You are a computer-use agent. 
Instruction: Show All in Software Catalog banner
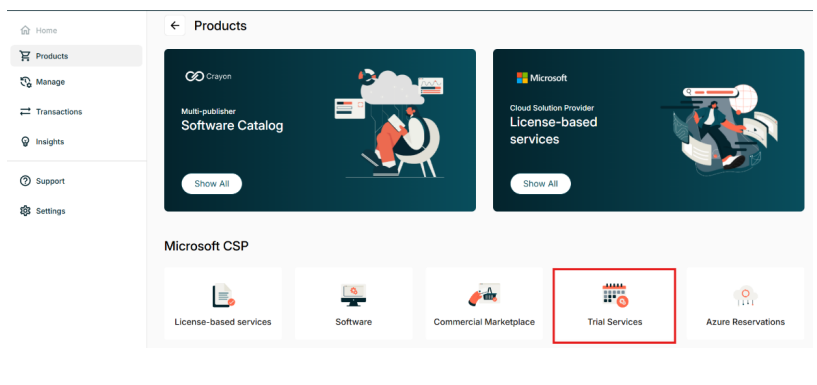[x=212, y=183]
